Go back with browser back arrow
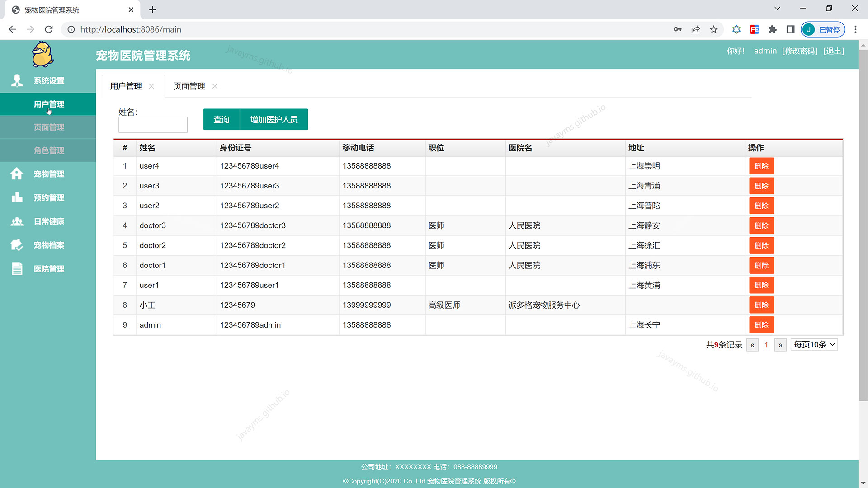 pos(12,29)
